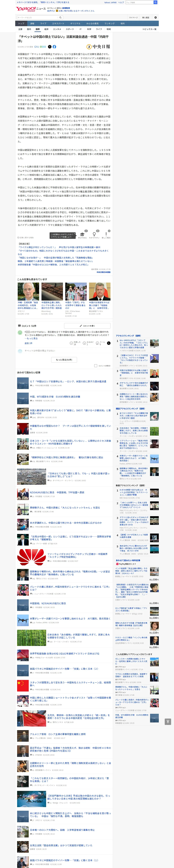Open the Bloomberg 中国国有企業 article thumbnail
This screenshot has height=868, width=174.
click(52, 292)
